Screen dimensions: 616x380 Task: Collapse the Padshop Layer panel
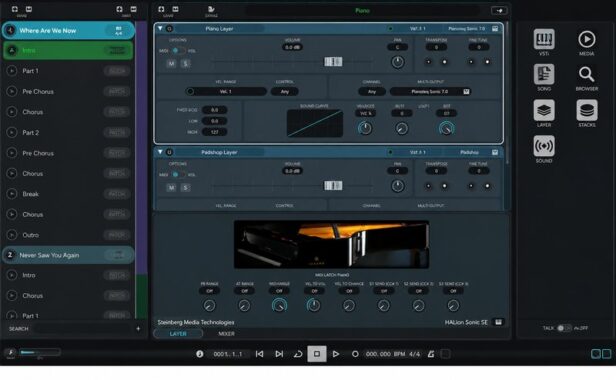160,152
